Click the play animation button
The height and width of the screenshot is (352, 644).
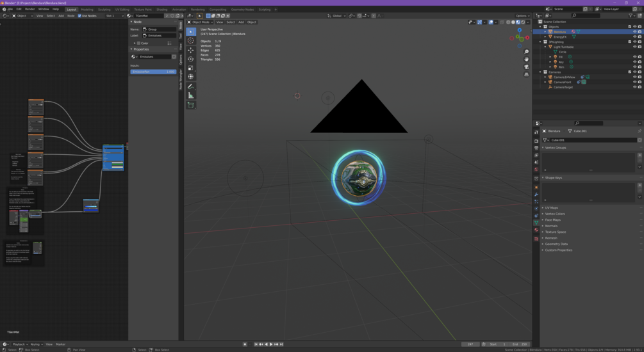pyautogui.click(x=271, y=344)
